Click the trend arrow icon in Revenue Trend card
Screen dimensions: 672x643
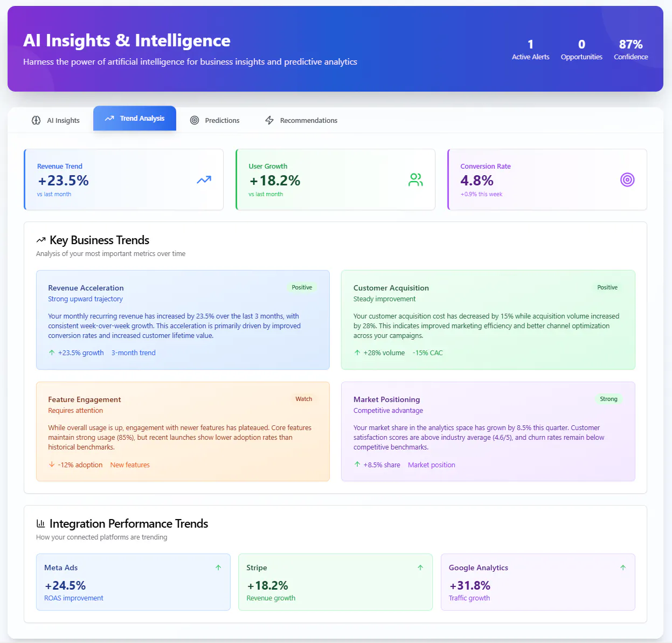tap(204, 179)
